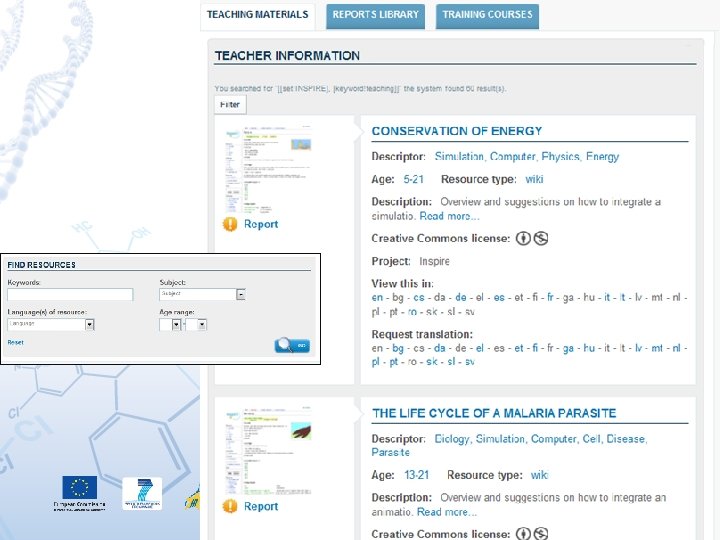Click the Conservation of Energy page thumbnail
Image resolution: width=720 pixels, height=540 pixels.
269,169
